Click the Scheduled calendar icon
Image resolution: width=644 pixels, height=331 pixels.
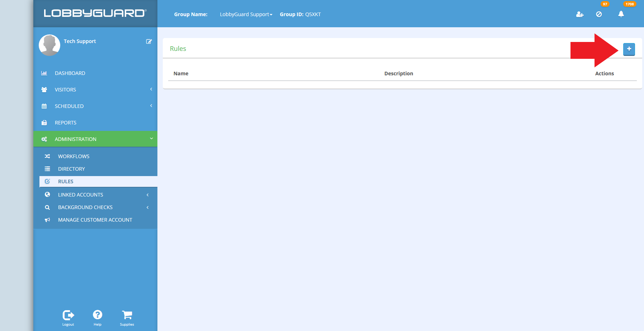(44, 106)
